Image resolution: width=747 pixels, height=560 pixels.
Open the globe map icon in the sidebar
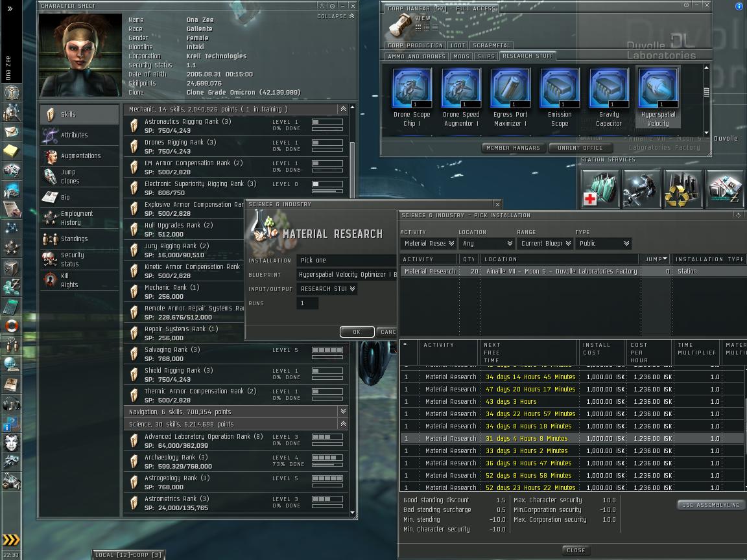pos(11,365)
